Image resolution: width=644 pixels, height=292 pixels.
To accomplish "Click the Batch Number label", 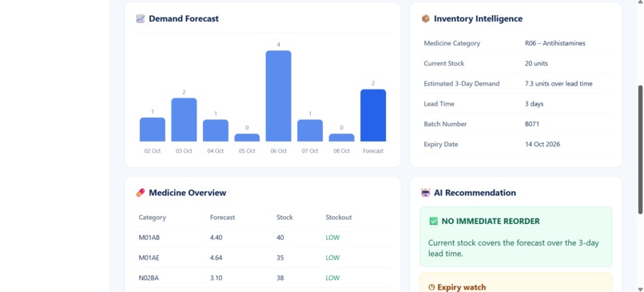I will [445, 124].
